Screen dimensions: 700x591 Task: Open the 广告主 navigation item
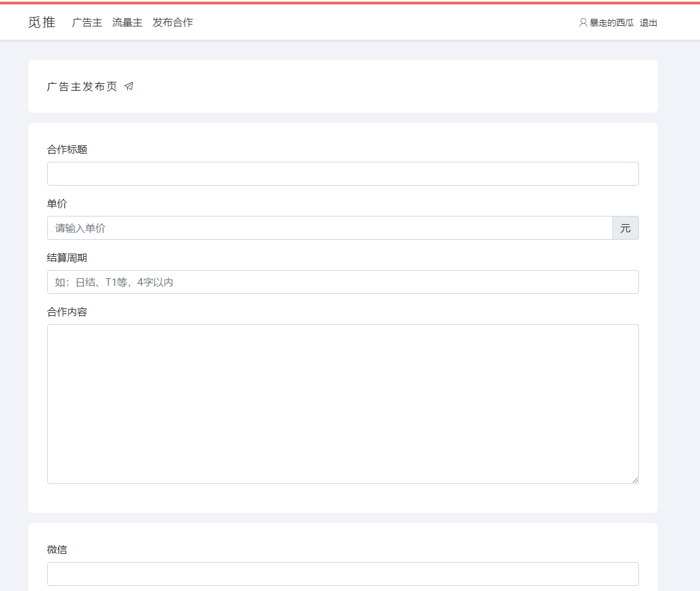[87, 23]
